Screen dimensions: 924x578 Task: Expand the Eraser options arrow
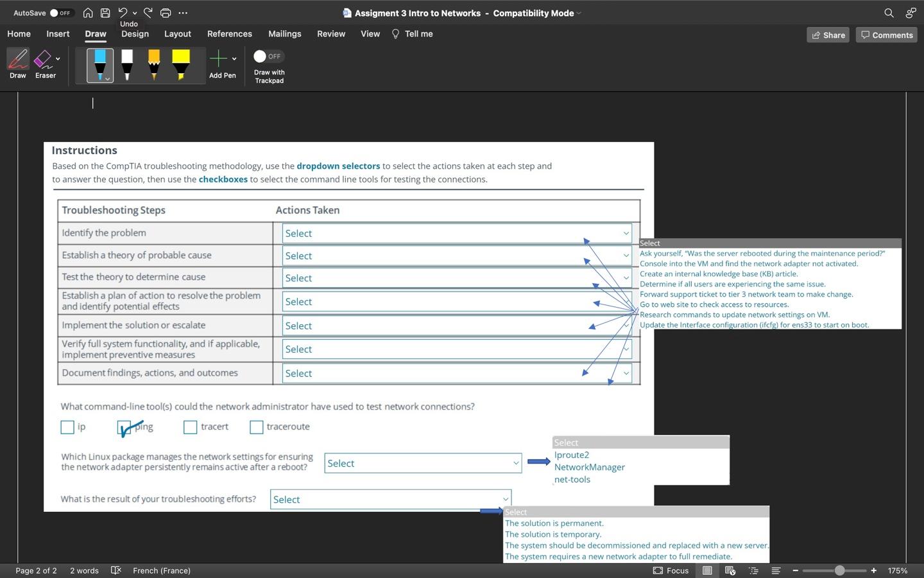tap(58, 58)
